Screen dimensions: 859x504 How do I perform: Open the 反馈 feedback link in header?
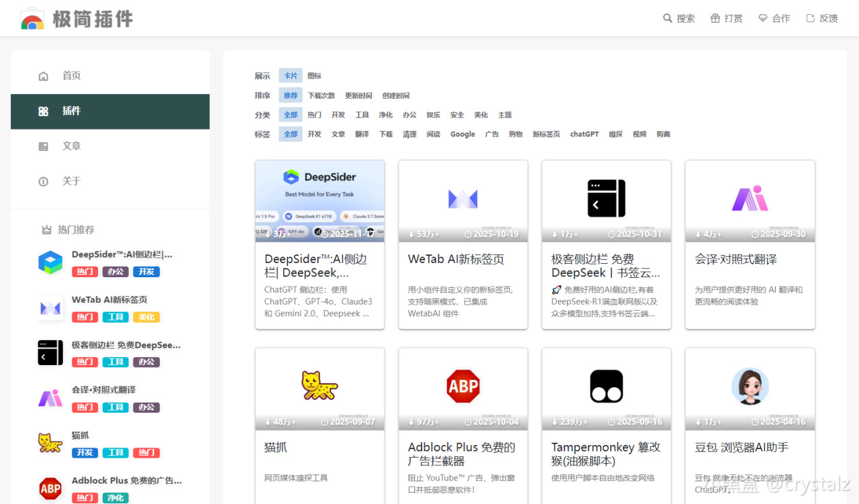[822, 19]
